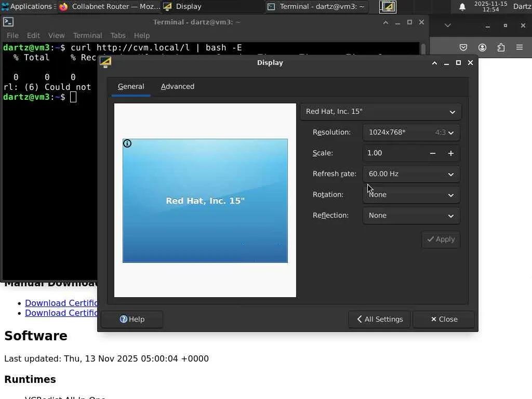
Task: Click the Display dialog title bar icon
Action: (x=105, y=62)
